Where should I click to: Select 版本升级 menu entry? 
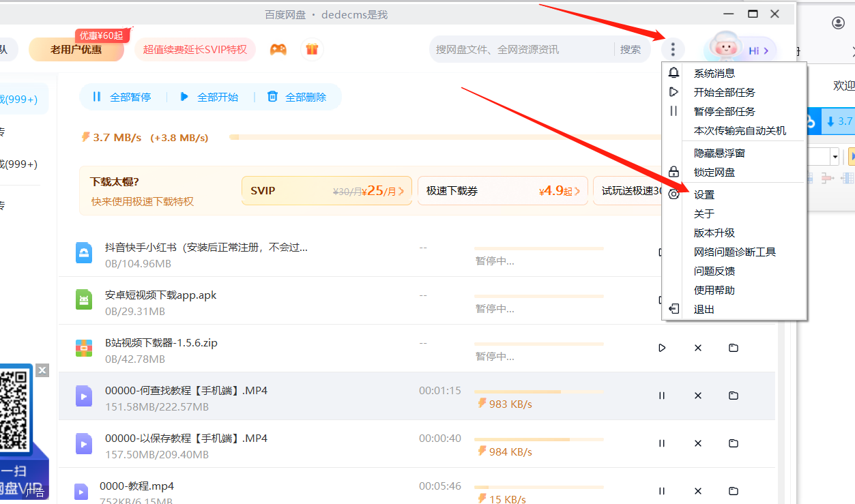coord(714,233)
